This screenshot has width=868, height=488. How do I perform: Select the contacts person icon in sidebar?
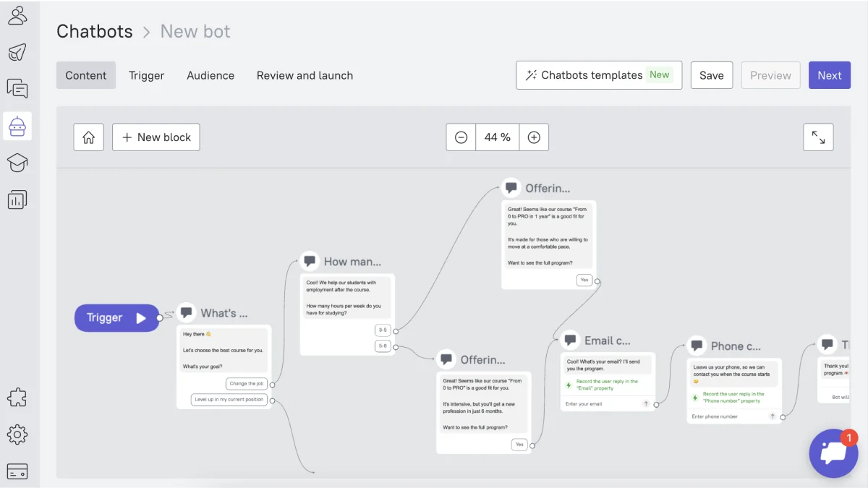point(17,15)
